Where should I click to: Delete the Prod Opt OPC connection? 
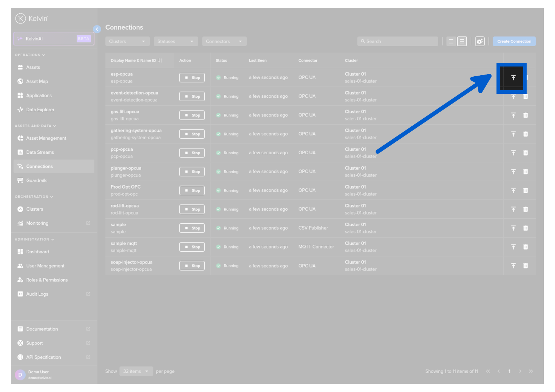[525, 191]
